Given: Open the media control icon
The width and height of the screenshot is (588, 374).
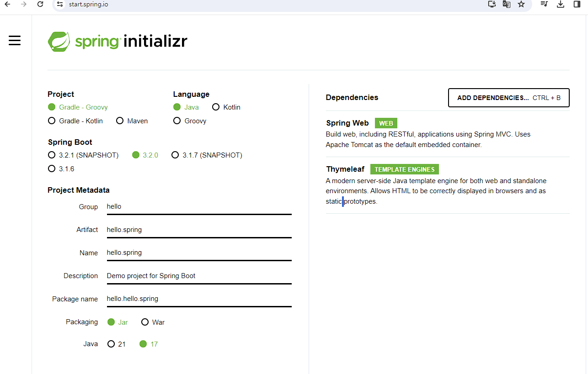Looking at the screenshot, I should coord(544,4).
